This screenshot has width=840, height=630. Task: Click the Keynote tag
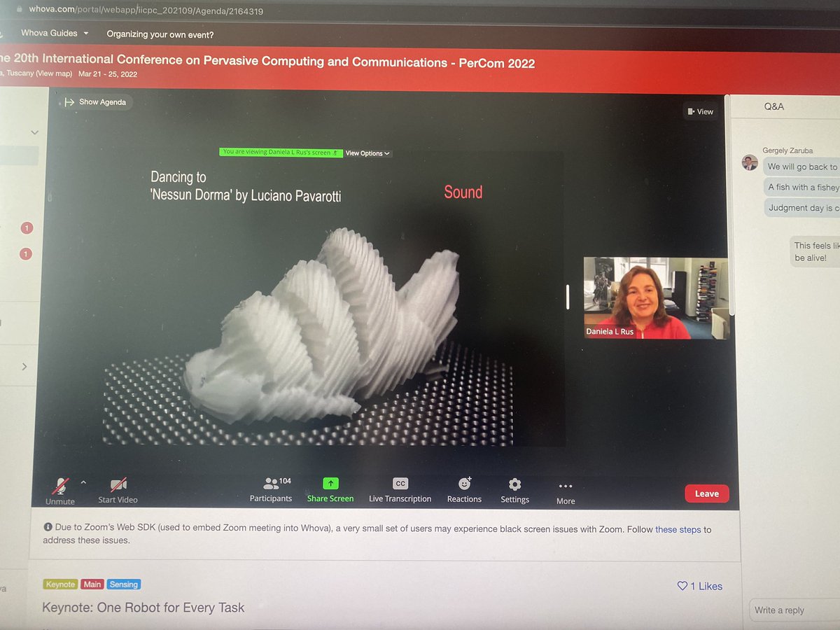(60, 584)
